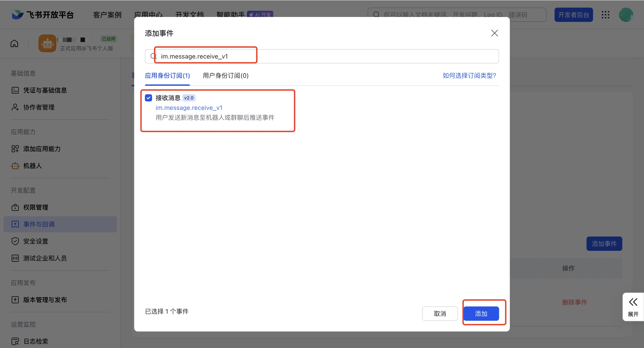The image size is (644, 348).
Task: Switch to 应用身份订阅(1) tab
Action: (167, 76)
